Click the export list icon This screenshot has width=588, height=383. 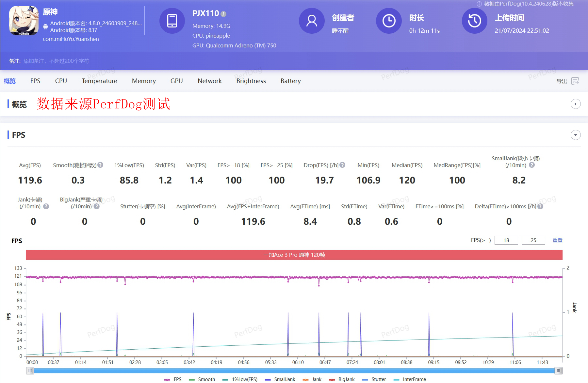[575, 81]
